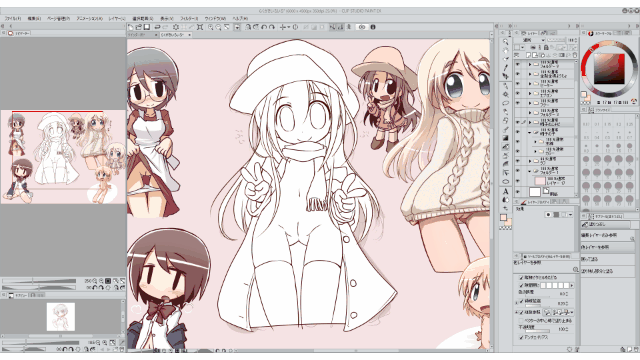640x360 pixels.
Task: Swap main and sub colors icon
Action: click(505, 208)
